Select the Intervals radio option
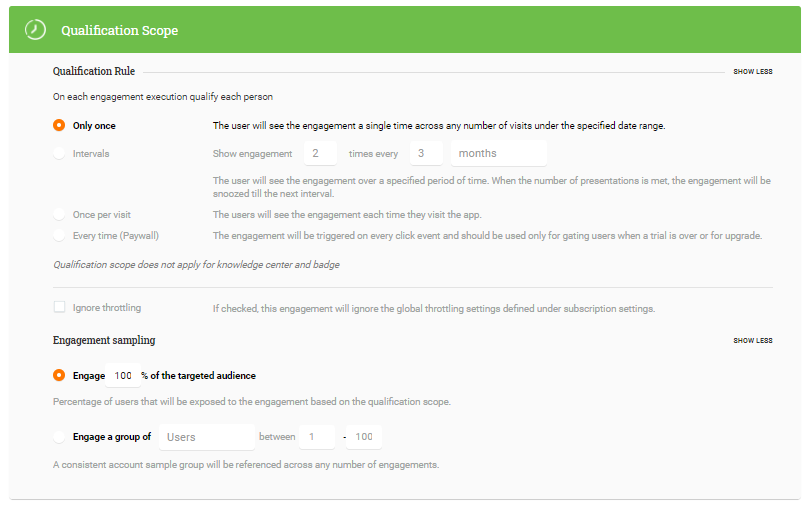The image size is (810, 509). tap(59, 153)
